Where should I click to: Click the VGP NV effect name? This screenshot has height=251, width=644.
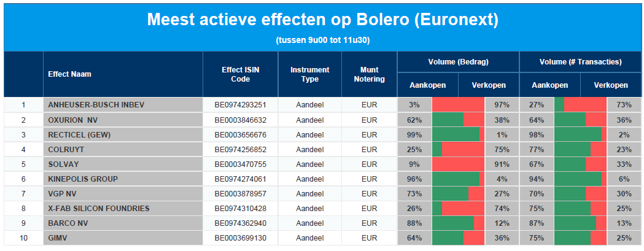pyautogui.click(x=61, y=194)
